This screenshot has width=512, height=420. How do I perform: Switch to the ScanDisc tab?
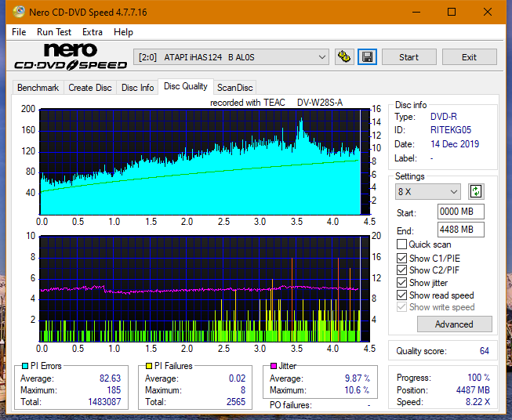234,88
